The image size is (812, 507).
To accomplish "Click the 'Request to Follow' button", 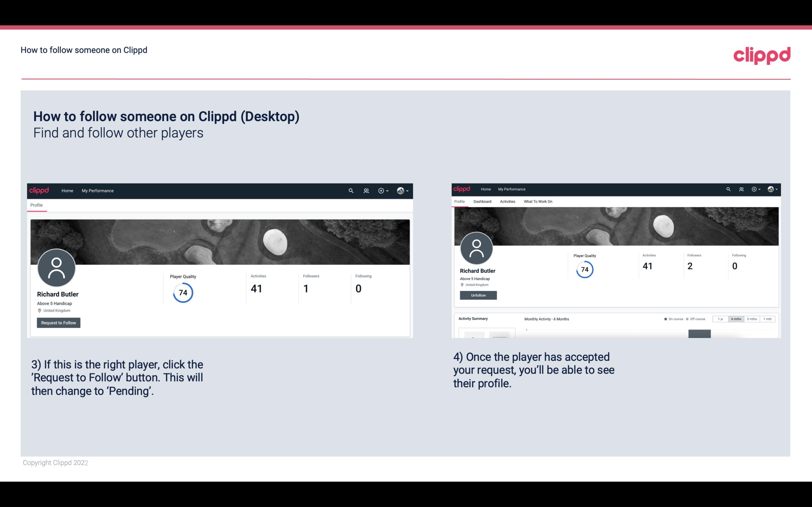I will click(58, 323).
